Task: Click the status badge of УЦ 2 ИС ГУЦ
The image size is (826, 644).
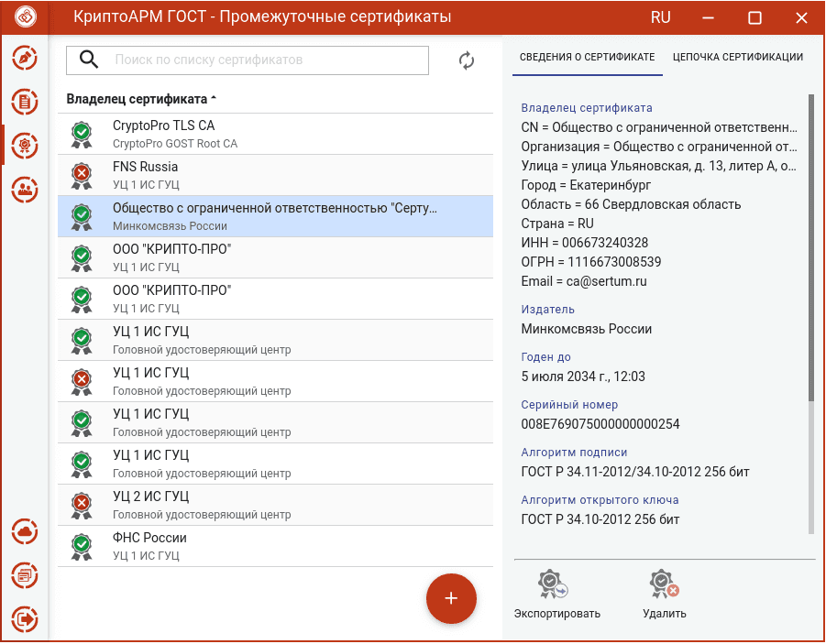Action: click(x=82, y=506)
